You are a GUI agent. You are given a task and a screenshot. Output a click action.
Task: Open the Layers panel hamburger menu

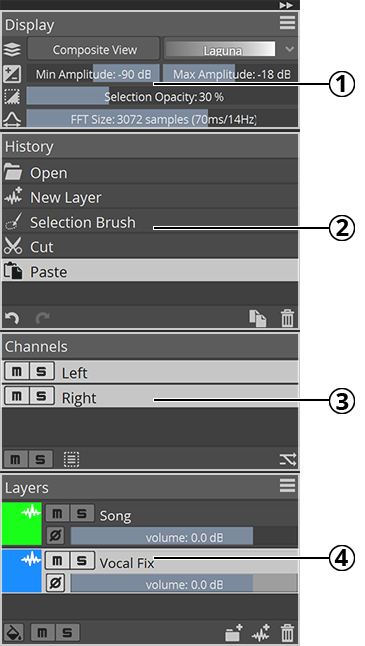[288, 486]
